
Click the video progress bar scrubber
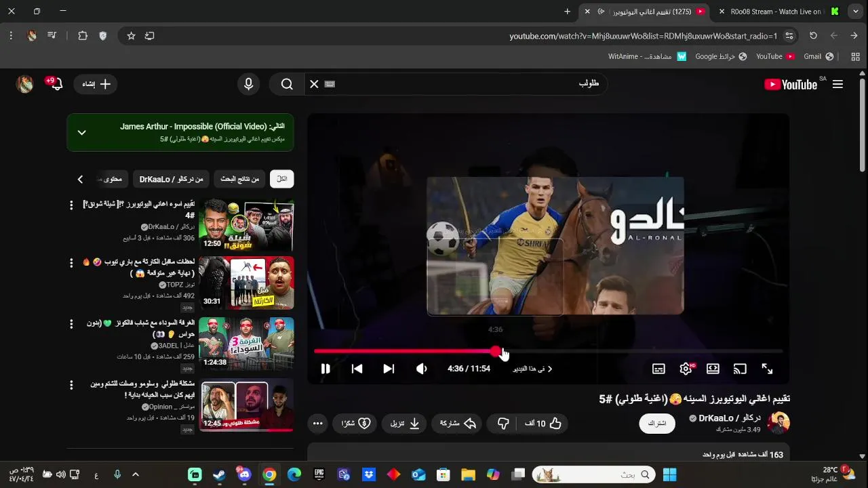pos(496,351)
